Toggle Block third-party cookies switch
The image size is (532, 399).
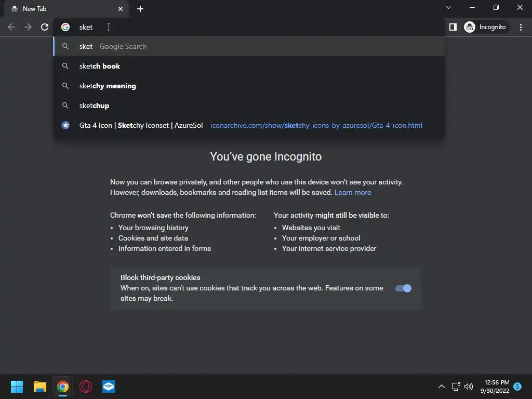403,288
